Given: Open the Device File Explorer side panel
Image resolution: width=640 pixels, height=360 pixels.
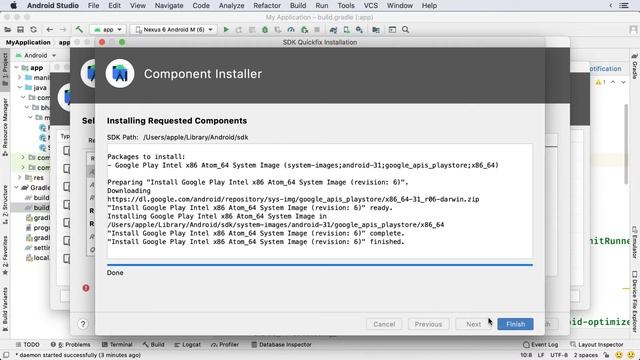Looking at the screenshot, I should (x=635, y=301).
